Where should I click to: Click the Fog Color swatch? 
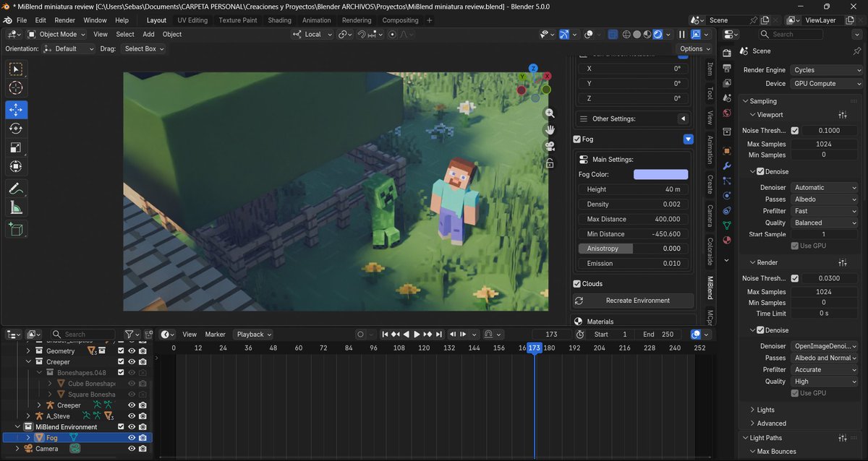tap(661, 174)
